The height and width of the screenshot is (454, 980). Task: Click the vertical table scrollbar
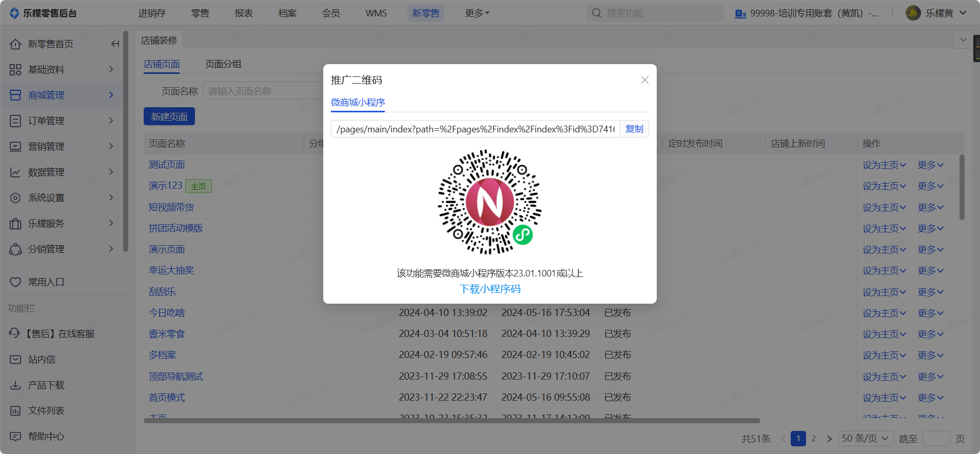coord(962,187)
